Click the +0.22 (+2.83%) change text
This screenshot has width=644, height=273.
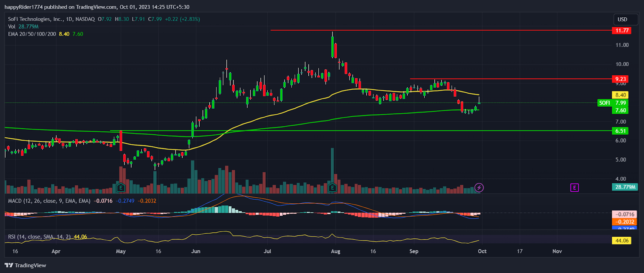click(x=182, y=19)
